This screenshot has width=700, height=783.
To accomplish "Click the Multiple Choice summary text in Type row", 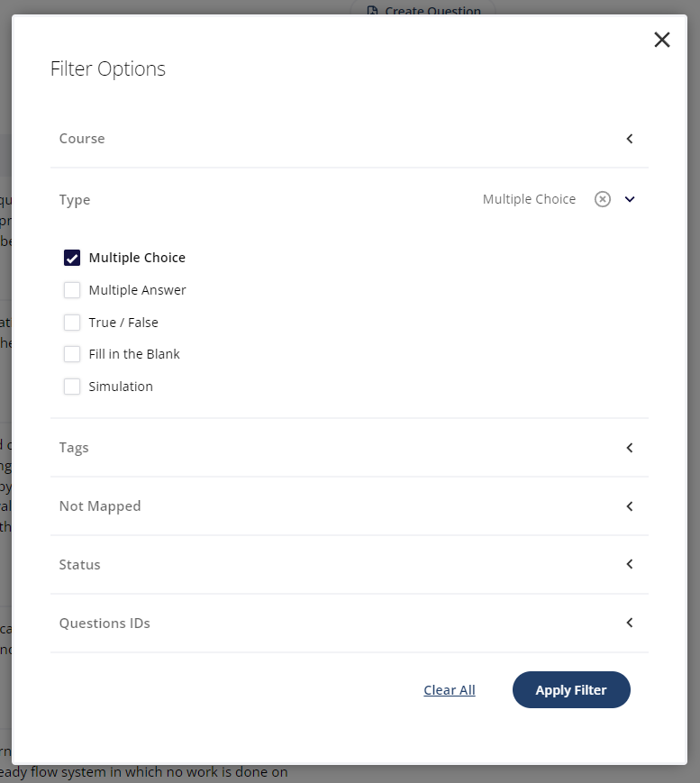I will (529, 199).
